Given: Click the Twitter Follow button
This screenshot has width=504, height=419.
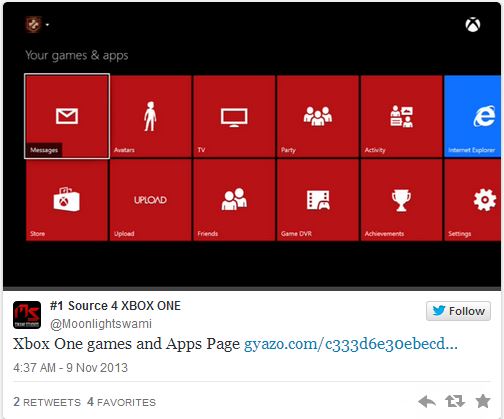Looking at the screenshot, I should point(458,311).
